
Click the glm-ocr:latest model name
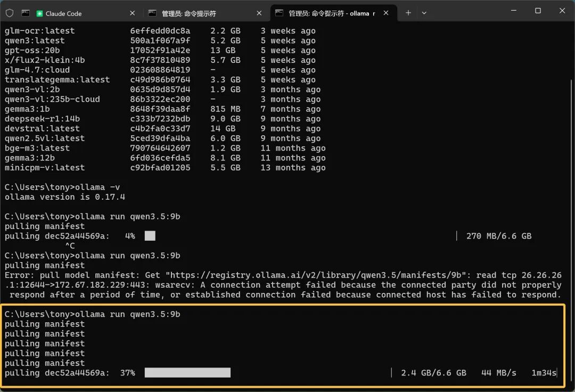[39, 31]
